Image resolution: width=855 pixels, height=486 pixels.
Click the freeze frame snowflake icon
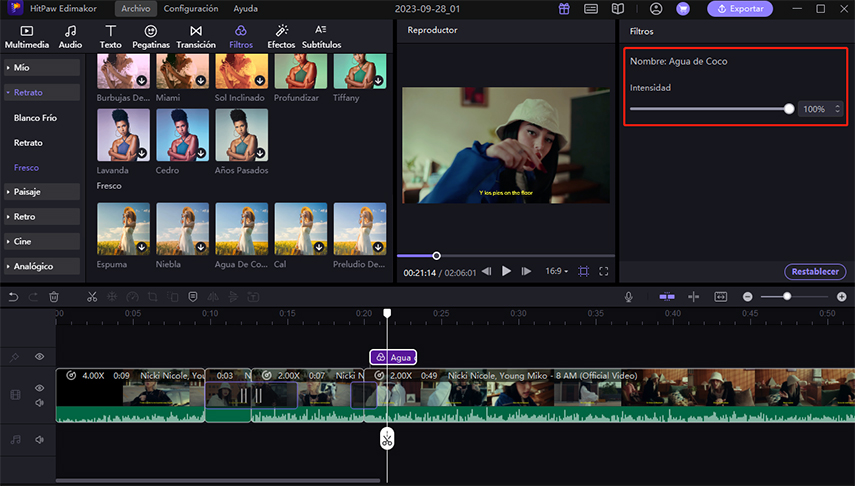(112, 297)
